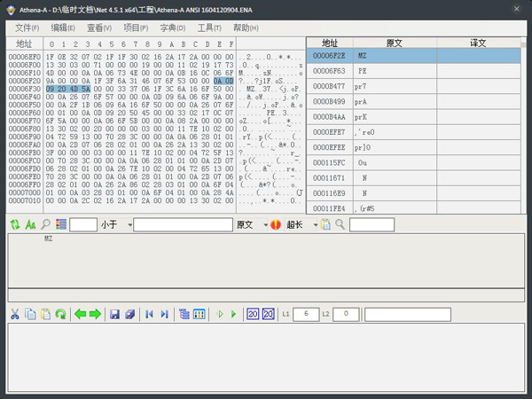The image size is (532, 399).
Task: Click the green refresh arrows icon
Action: click(14, 224)
